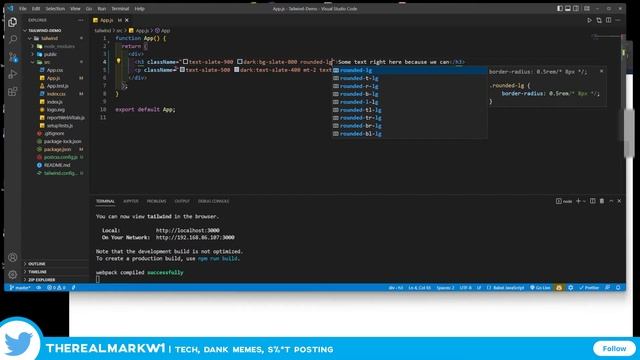Toggle the primary side bar layout icon

(560, 9)
